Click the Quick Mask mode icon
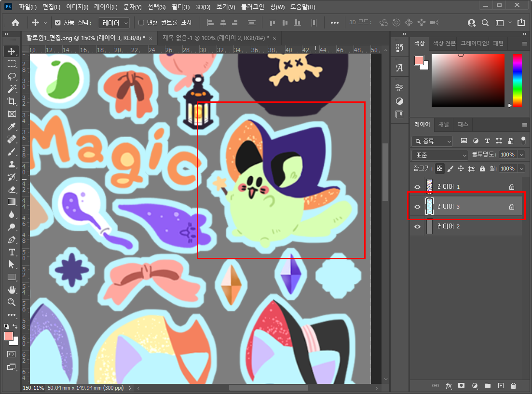 [x=11, y=354]
